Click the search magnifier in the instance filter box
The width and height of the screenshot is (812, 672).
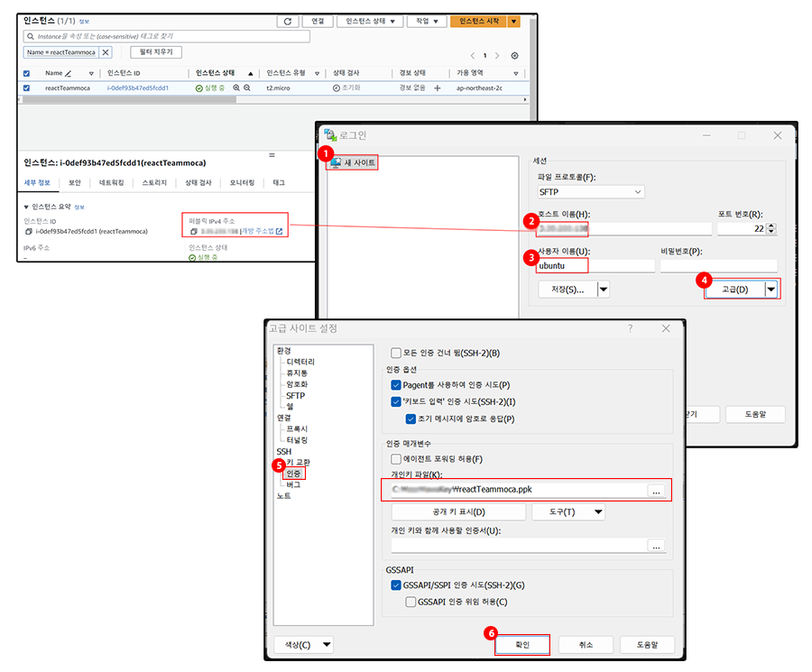click(31, 36)
